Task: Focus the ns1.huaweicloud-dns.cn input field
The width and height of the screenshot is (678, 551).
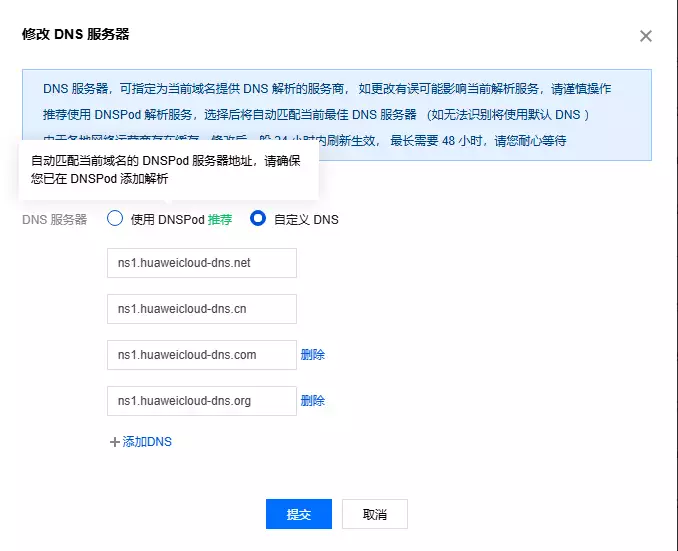Action: tap(201, 309)
